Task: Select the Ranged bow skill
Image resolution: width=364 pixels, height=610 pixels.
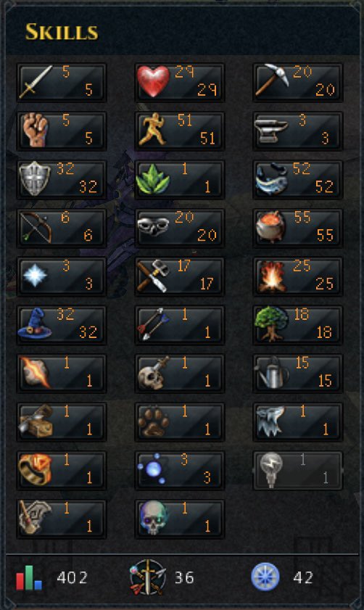Action: pyautogui.click(x=62, y=228)
